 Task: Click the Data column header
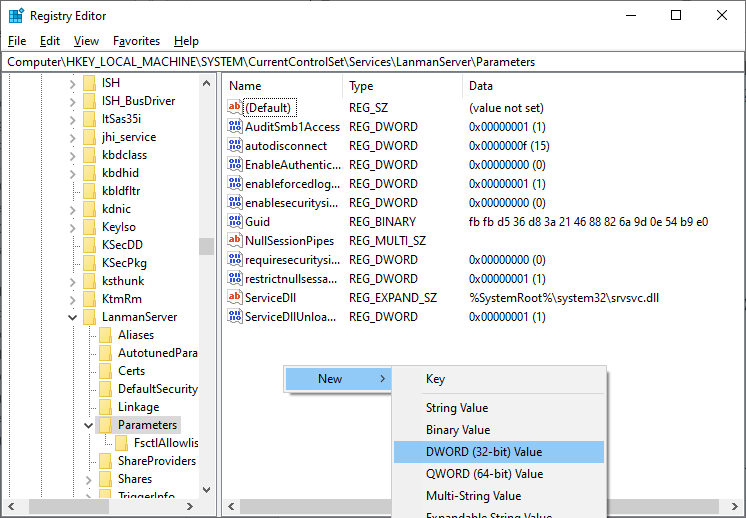click(480, 86)
